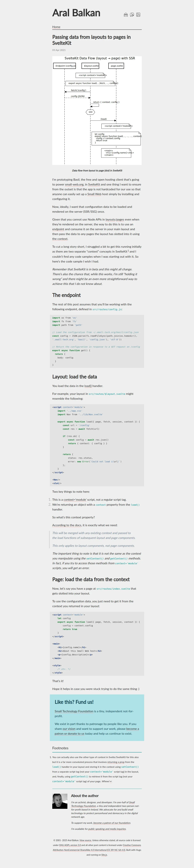Click 'our vision' link in fund box
194x868 pixels.
coord(69,729)
